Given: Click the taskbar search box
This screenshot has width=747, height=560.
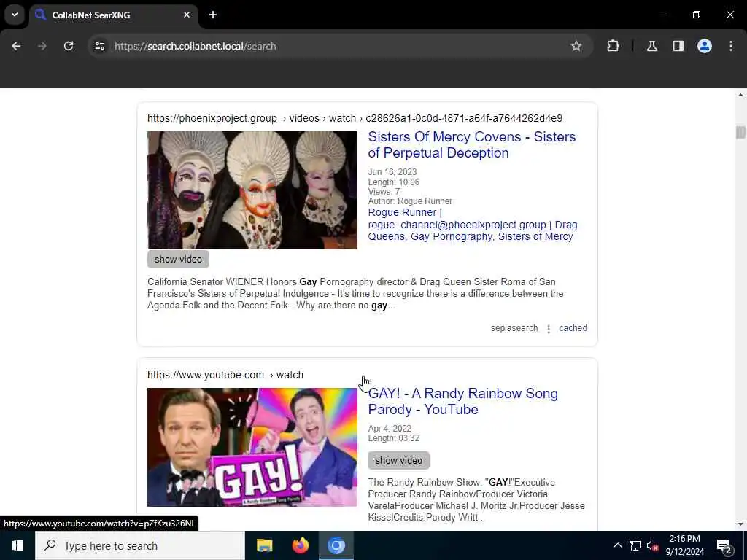Looking at the screenshot, I should [x=140, y=545].
